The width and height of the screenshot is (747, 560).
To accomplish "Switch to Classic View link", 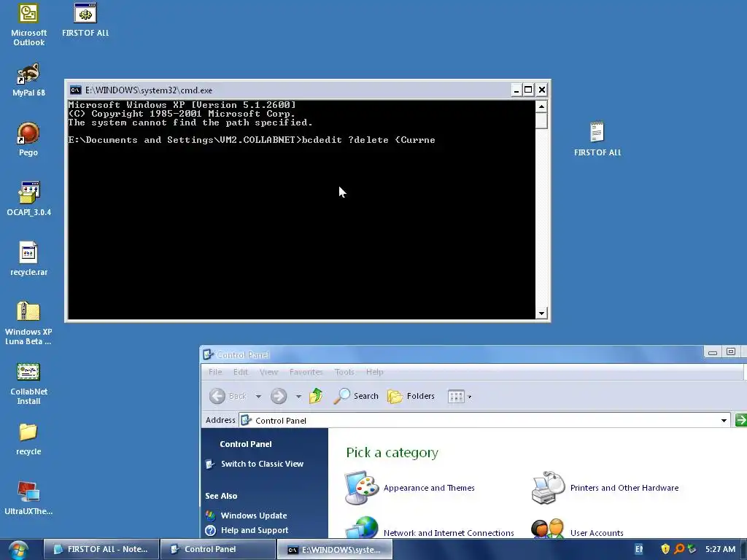I will [262, 464].
